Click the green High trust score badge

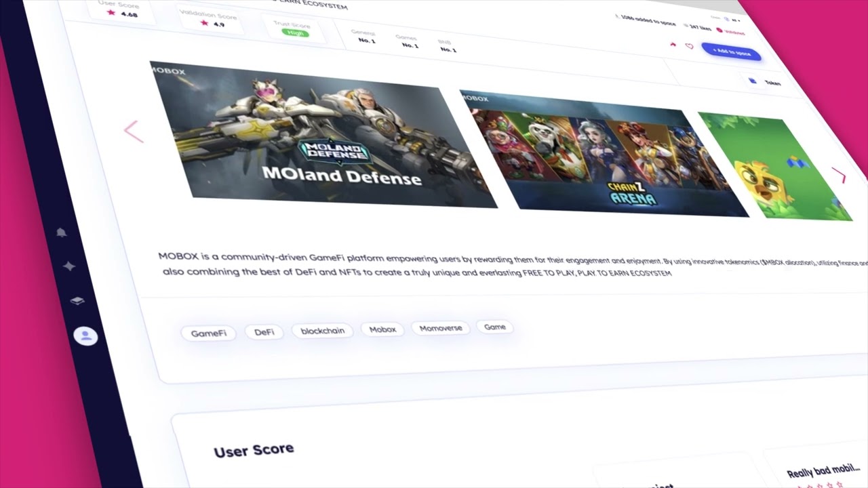click(x=296, y=33)
